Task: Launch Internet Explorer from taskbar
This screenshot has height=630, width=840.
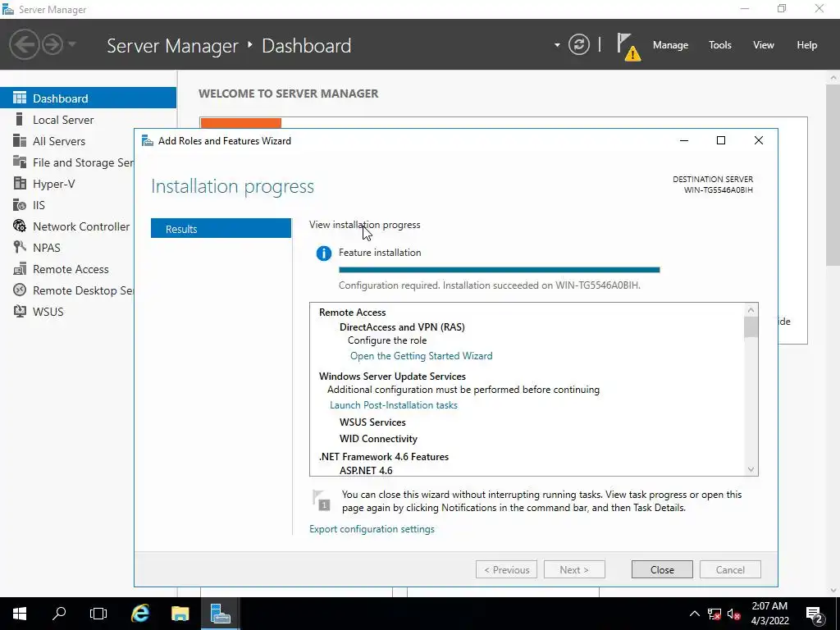Action: point(139,614)
